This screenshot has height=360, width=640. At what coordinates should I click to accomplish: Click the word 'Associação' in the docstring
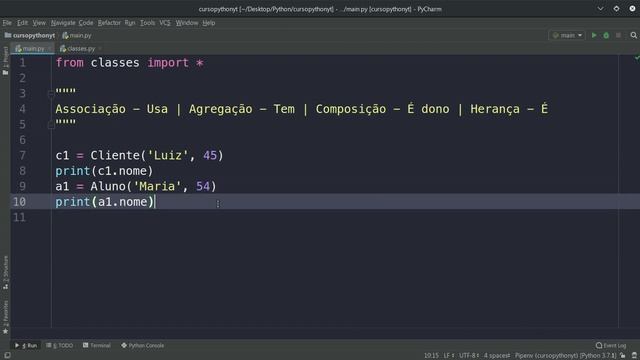91,109
